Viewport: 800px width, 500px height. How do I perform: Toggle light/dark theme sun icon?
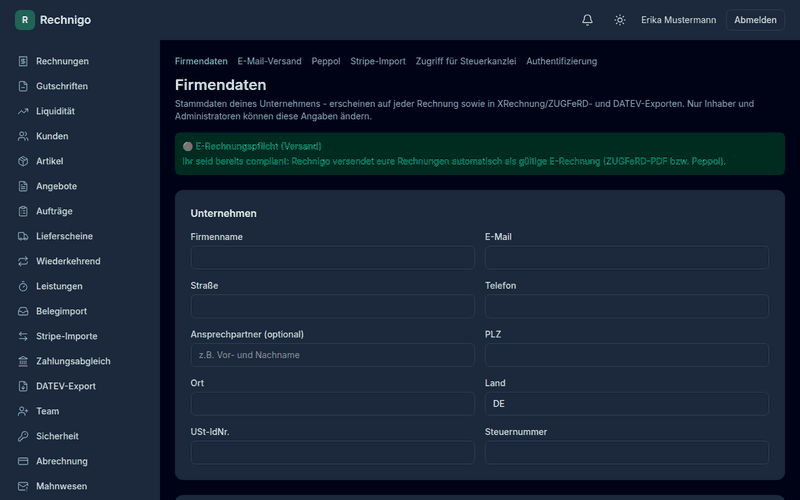tap(619, 20)
